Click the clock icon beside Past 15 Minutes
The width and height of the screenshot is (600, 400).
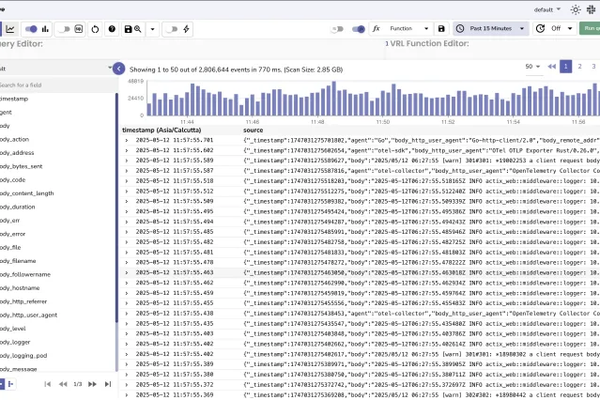point(460,29)
